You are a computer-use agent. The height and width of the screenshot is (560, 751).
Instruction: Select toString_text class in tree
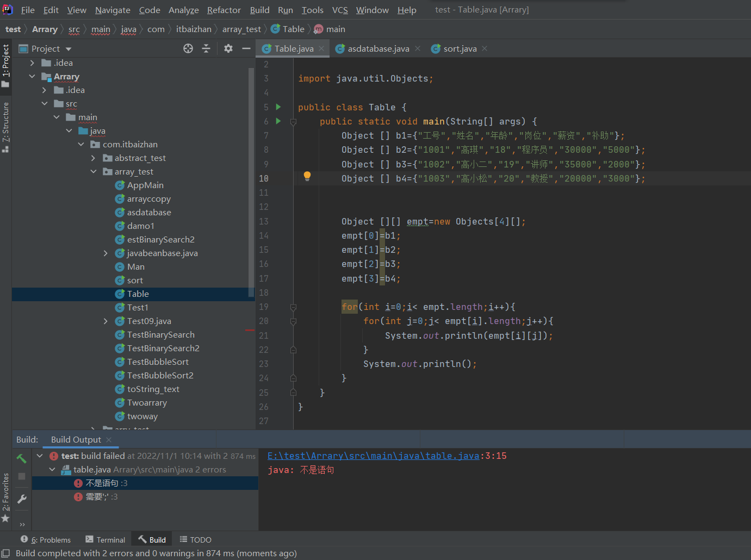[153, 389]
